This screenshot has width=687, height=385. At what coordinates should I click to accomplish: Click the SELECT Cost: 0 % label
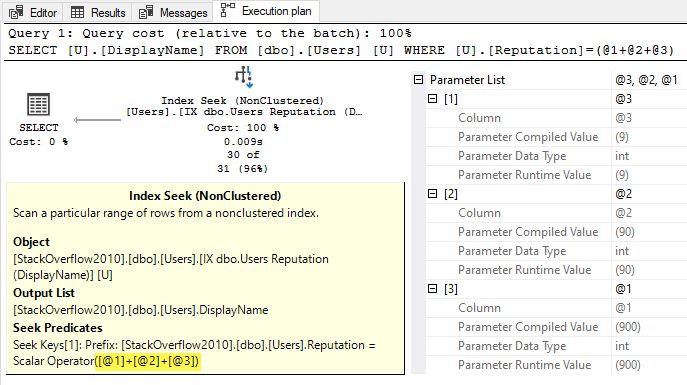coord(39,141)
